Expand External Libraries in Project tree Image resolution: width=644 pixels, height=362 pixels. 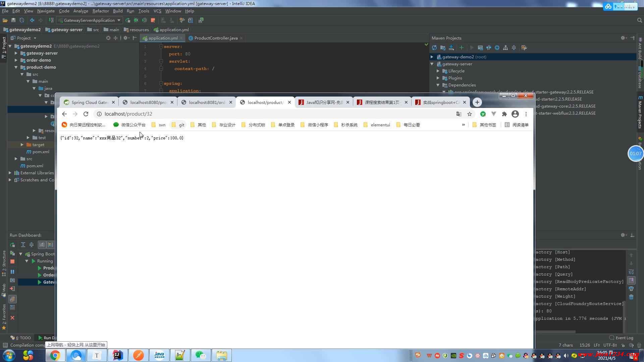(x=10, y=173)
